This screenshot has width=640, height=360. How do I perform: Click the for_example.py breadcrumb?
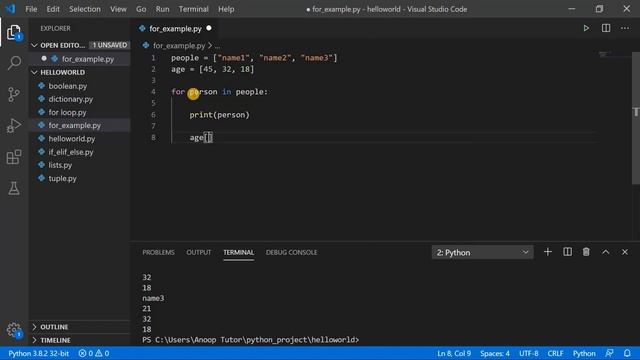[x=179, y=46]
